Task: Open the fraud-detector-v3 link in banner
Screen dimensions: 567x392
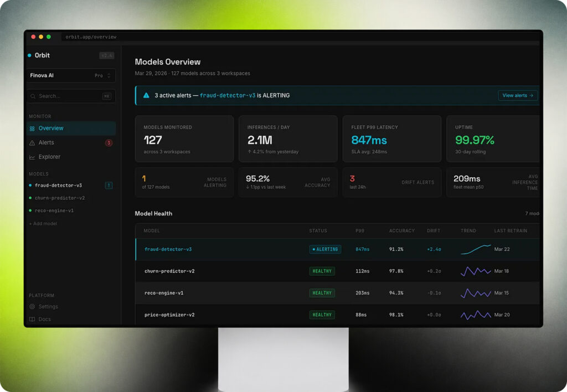Action: coord(228,95)
